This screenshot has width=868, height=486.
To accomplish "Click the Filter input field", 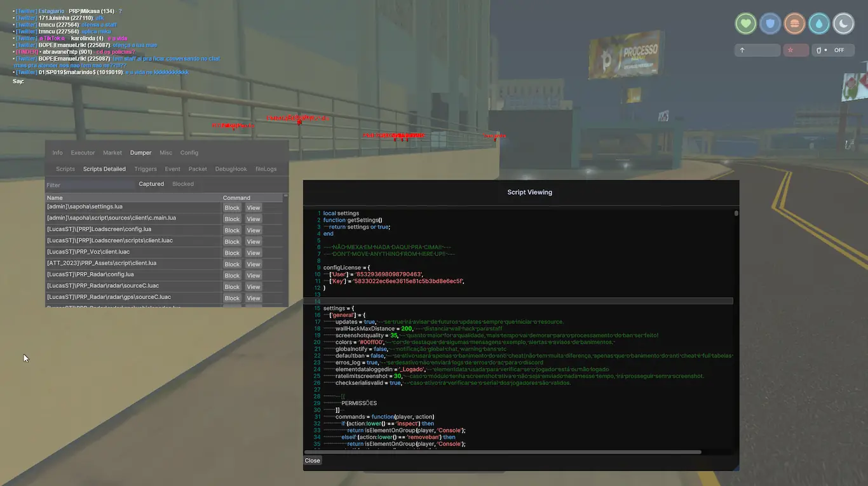I will 89,185.
